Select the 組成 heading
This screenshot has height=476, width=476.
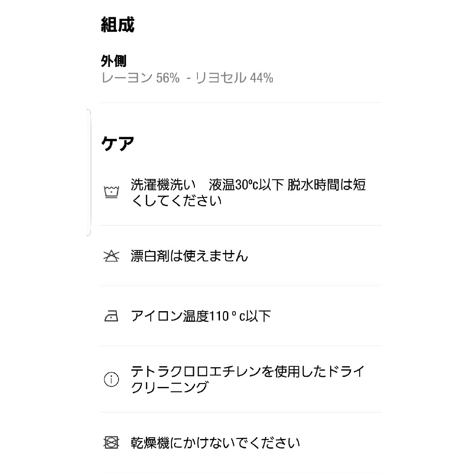click(118, 25)
